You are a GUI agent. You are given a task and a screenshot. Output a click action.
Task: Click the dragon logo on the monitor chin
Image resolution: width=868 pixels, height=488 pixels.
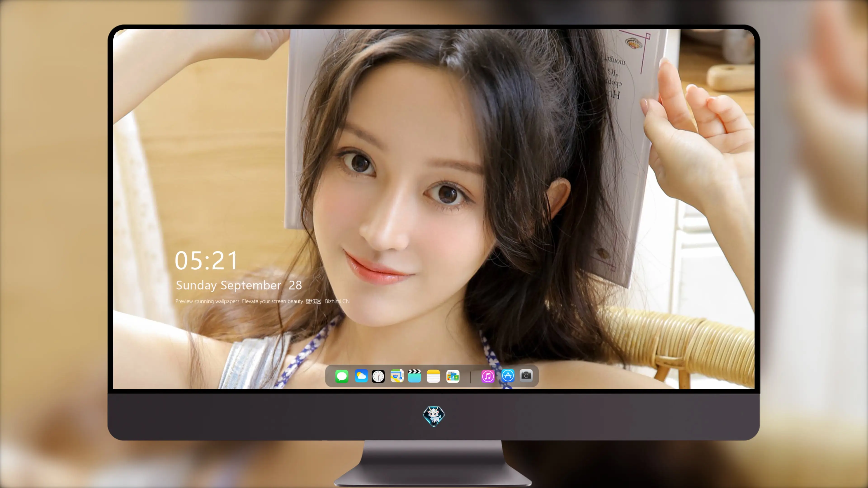coord(434,416)
